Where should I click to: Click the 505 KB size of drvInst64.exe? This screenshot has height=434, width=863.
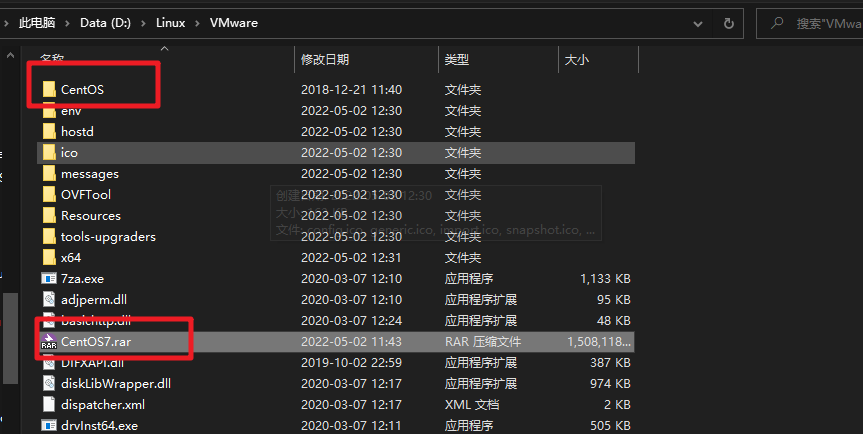(x=610, y=425)
